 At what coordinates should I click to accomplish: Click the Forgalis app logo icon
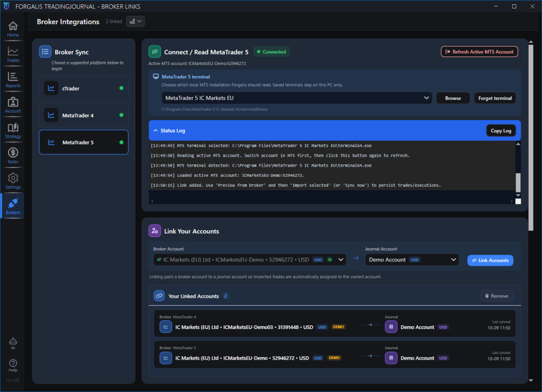6,6
